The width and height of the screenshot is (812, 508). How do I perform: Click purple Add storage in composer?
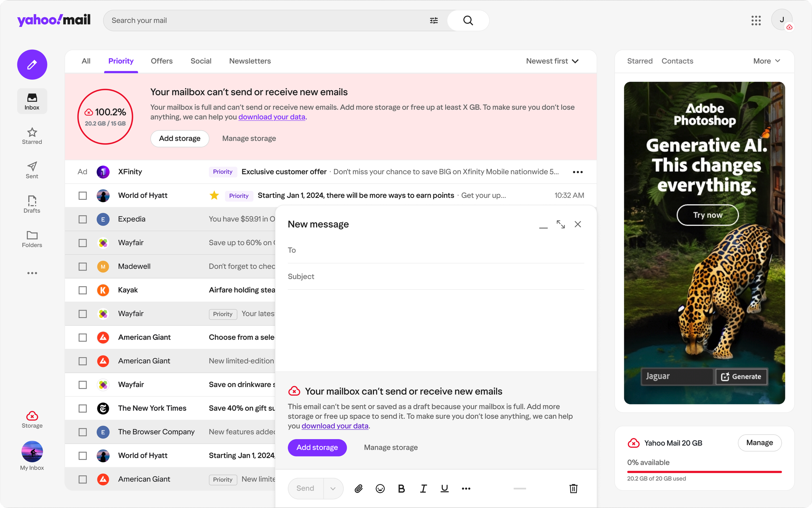(x=317, y=448)
